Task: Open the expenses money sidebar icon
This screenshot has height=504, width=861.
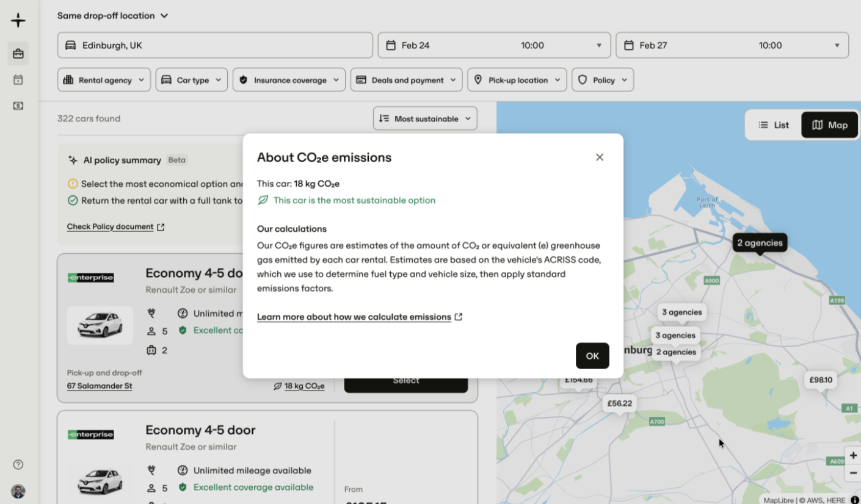Action: (18, 106)
